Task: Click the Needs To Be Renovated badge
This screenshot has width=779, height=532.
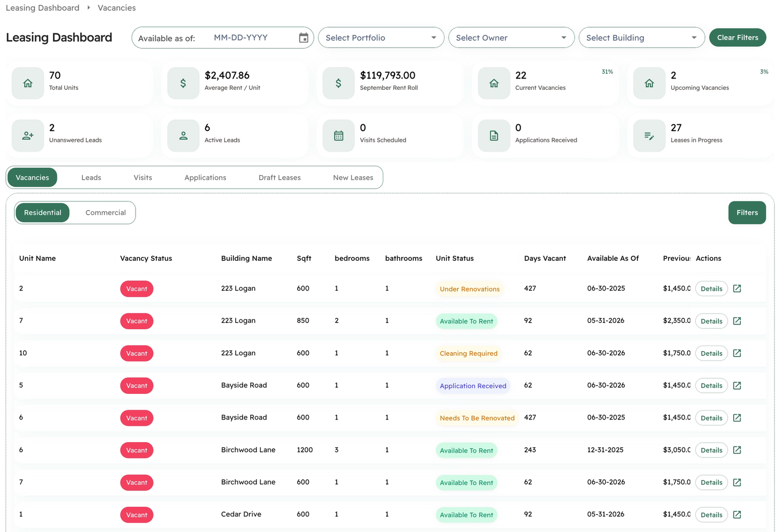Action: click(477, 418)
